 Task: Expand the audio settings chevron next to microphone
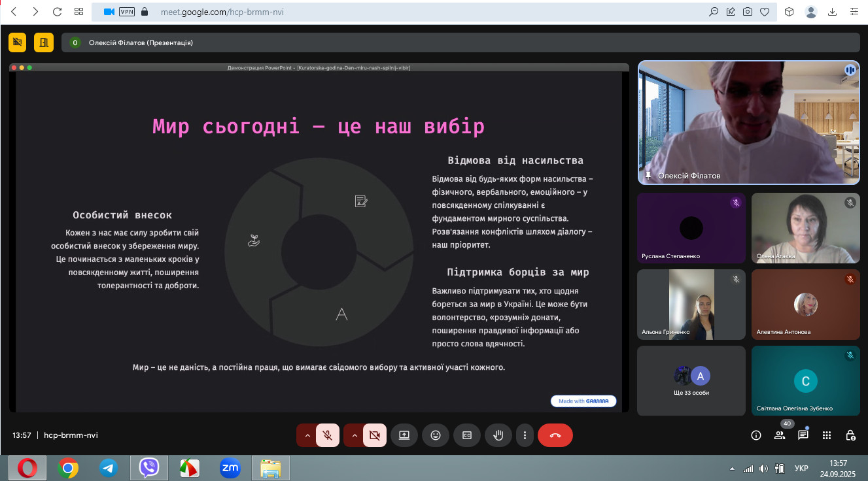coord(307,435)
